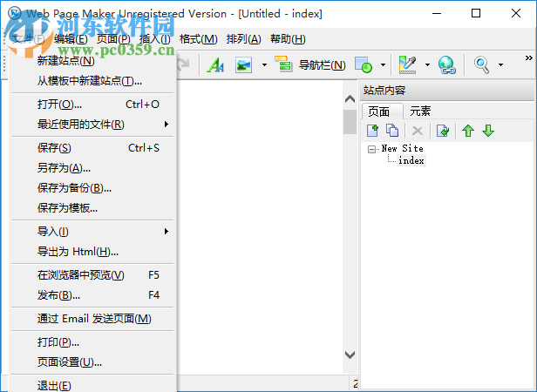Click the page properties icon with green arrow
Image resolution: width=537 pixels, height=392 pixels.
tap(443, 131)
